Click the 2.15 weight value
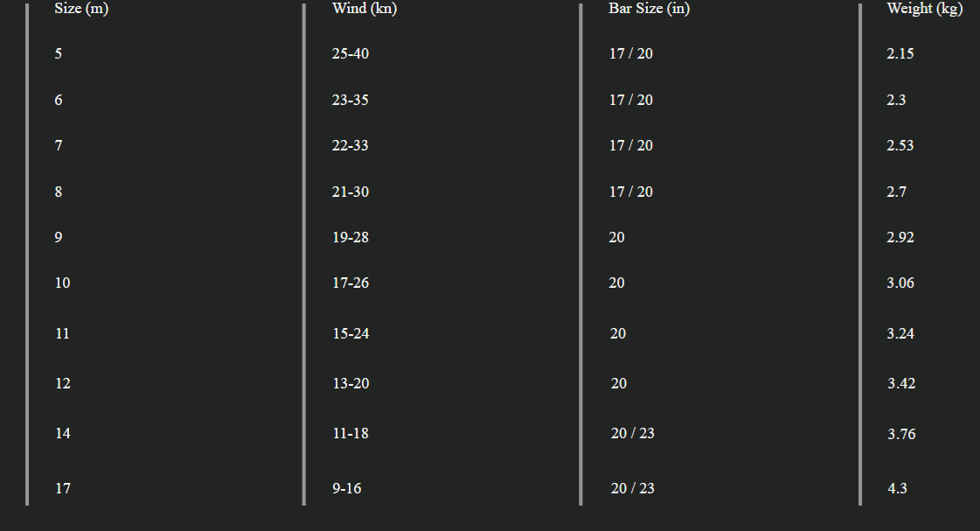Image resolution: width=980 pixels, height=531 pixels. point(900,53)
